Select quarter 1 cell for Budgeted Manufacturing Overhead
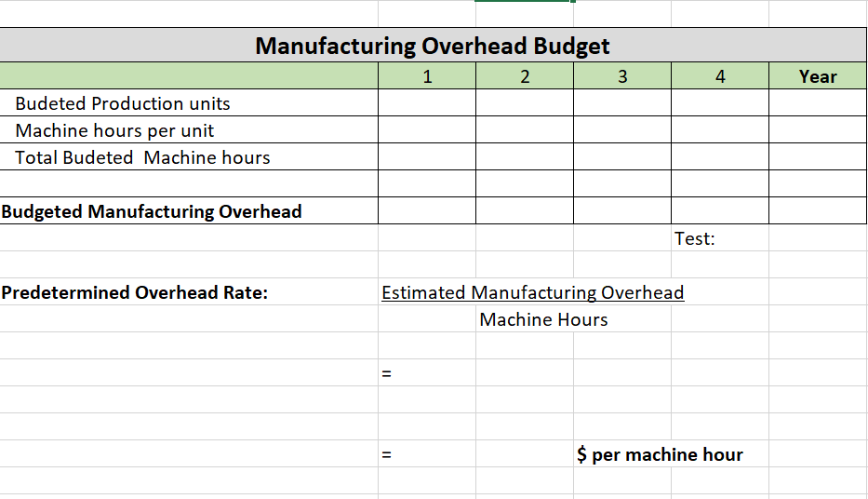Viewport: 868px width, 499px height. pos(427,211)
